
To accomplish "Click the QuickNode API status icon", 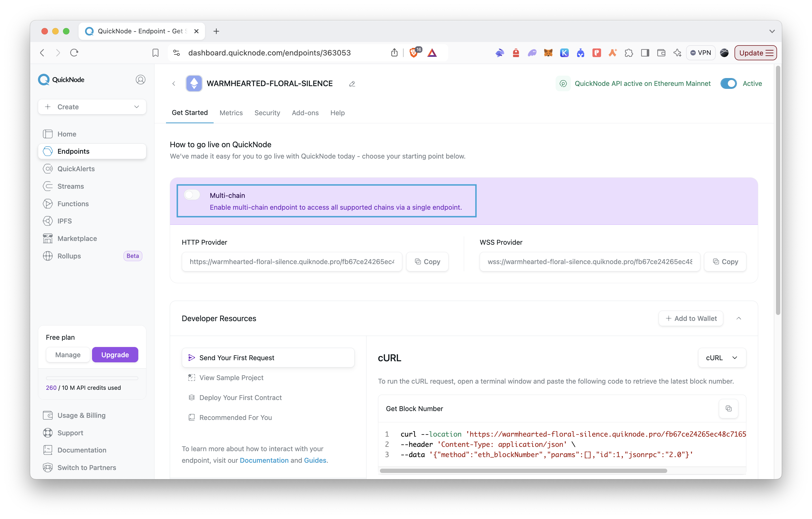I will pos(563,84).
